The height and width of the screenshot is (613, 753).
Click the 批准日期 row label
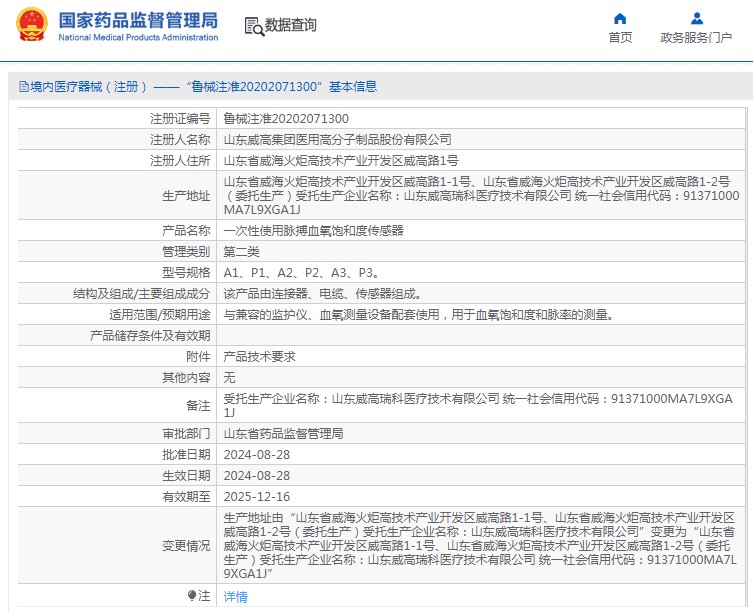pyautogui.click(x=186, y=454)
